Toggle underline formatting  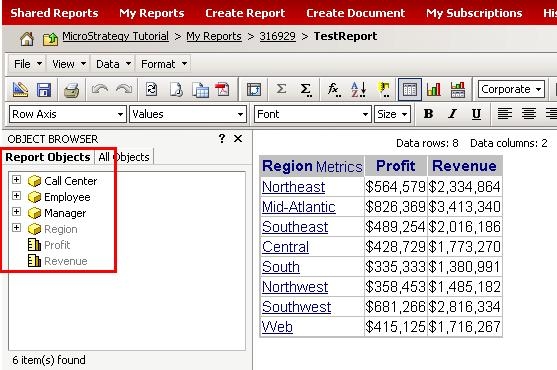pos(476,114)
